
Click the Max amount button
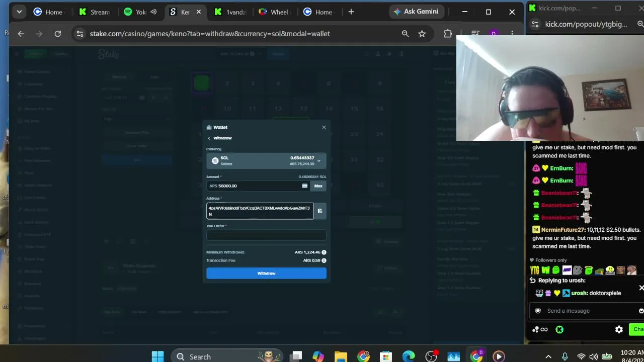[x=318, y=186]
